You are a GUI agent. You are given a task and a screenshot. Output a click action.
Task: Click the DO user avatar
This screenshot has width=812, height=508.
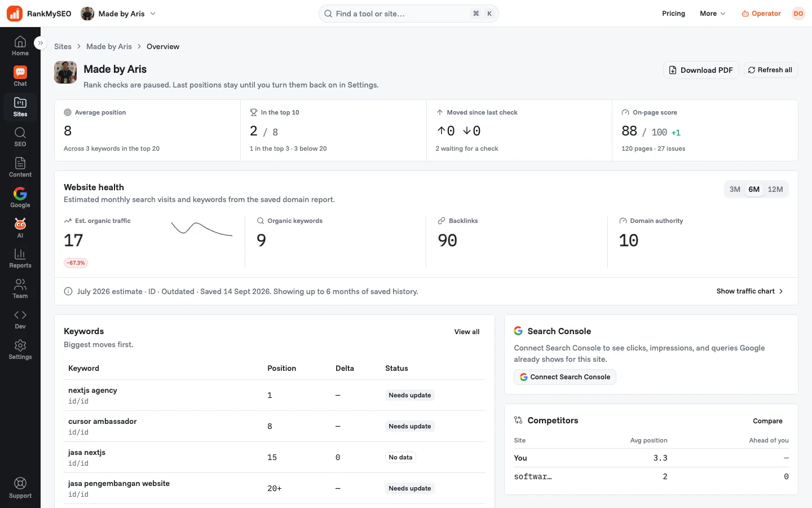coord(798,14)
